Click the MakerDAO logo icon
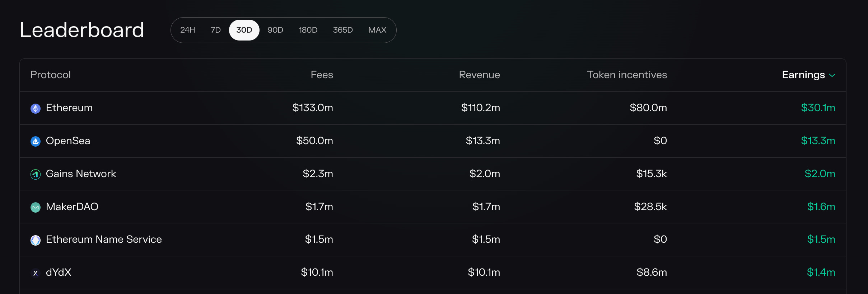868x294 pixels. click(36, 207)
